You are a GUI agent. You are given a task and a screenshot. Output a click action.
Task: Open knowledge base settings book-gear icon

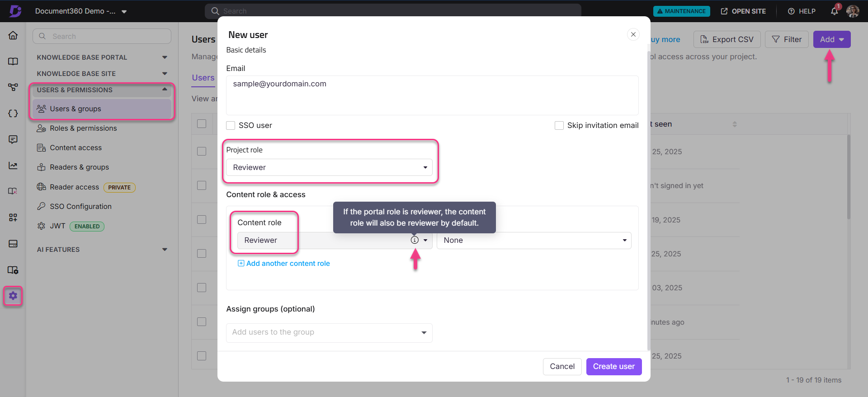[13, 270]
